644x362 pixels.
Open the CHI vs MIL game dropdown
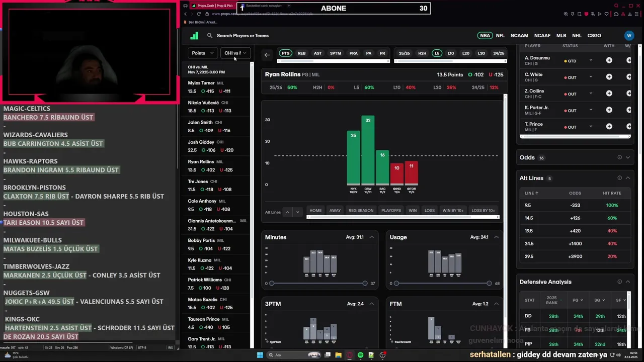click(x=235, y=53)
